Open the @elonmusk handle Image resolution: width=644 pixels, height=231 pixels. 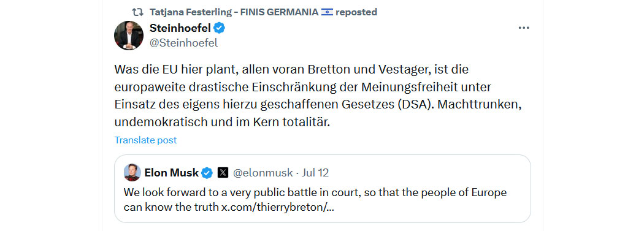[x=263, y=173]
